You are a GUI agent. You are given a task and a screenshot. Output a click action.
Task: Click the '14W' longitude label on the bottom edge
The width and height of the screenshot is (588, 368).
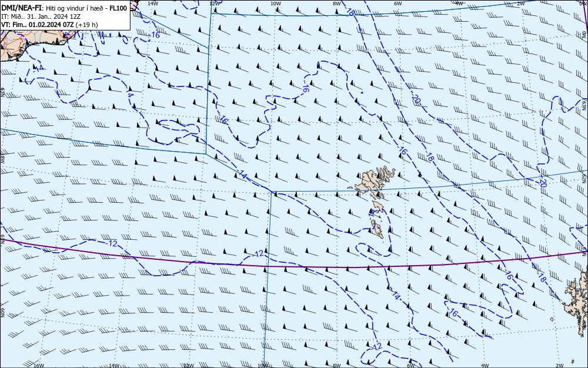coord(113,366)
